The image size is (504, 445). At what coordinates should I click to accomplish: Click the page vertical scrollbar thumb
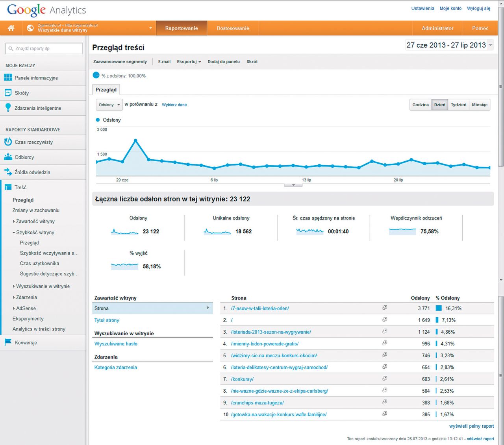click(x=500, y=87)
